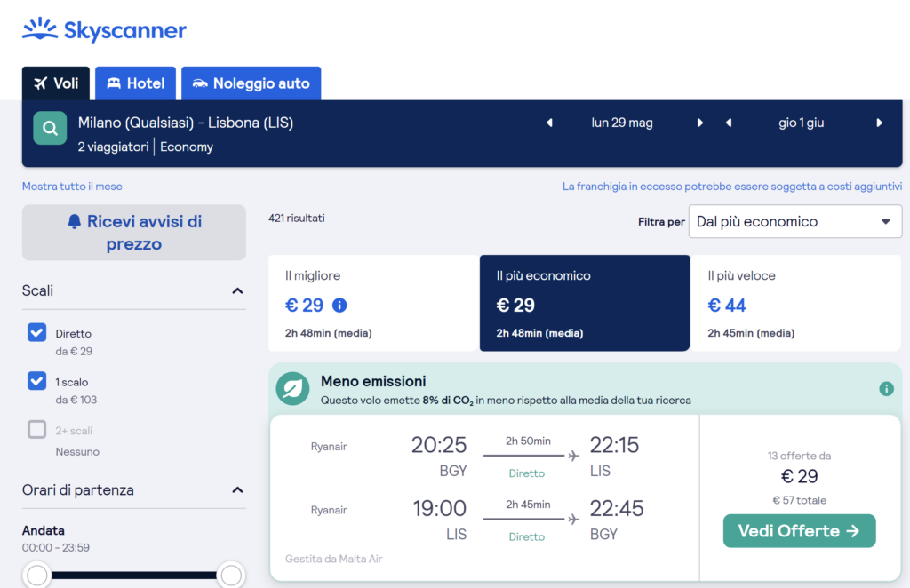Screen dimensions: 910x588
Task: Click left handle of Andata time slider
Action: coord(37,576)
